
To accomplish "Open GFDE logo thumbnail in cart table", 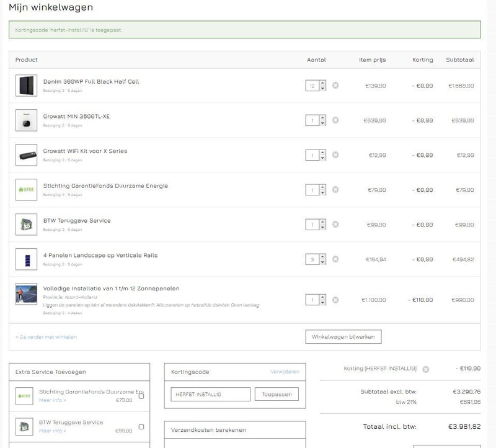I will 26,190.
